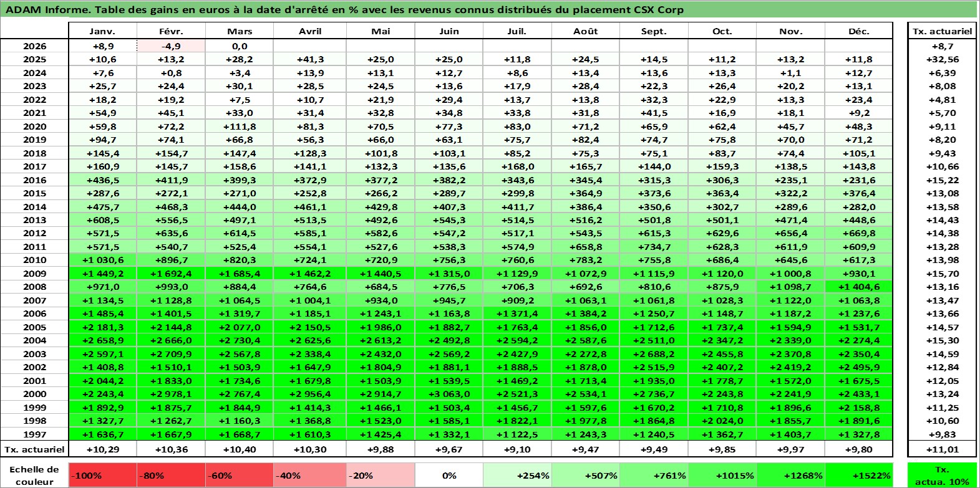Click the +1268% green scale swatch

(790, 475)
